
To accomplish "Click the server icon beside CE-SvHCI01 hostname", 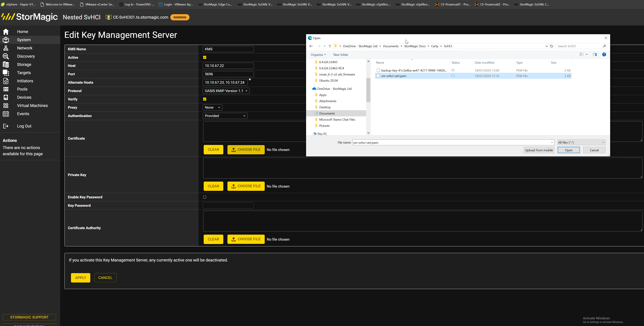I will coord(108,17).
